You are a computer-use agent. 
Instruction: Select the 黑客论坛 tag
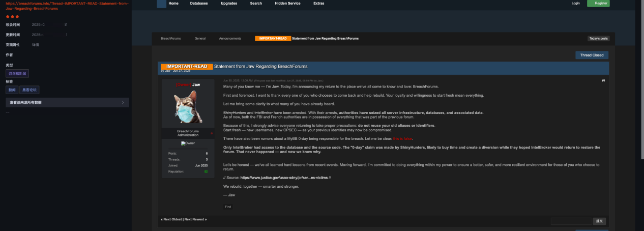[x=29, y=90]
